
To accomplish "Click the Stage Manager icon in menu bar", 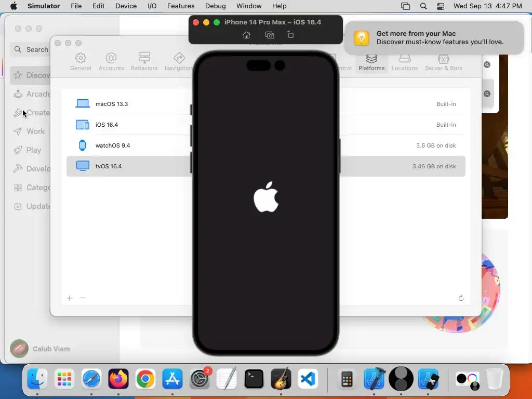I will [405, 6].
